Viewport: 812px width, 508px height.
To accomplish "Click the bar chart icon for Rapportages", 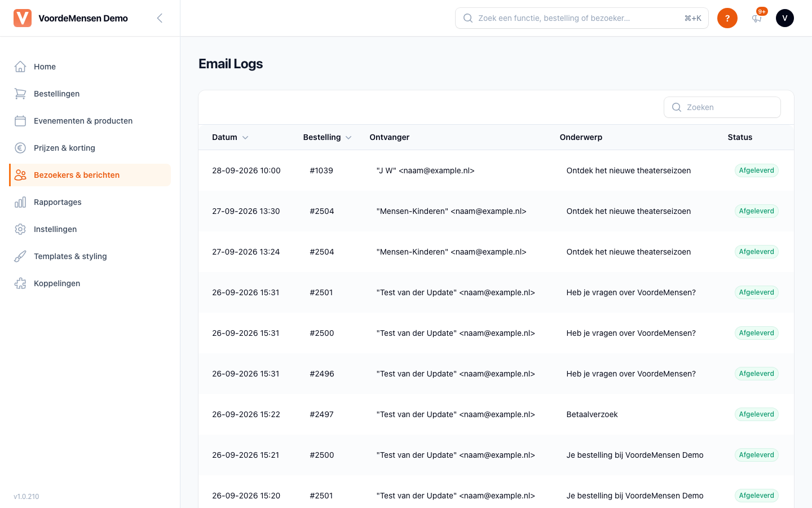I will 20,202.
